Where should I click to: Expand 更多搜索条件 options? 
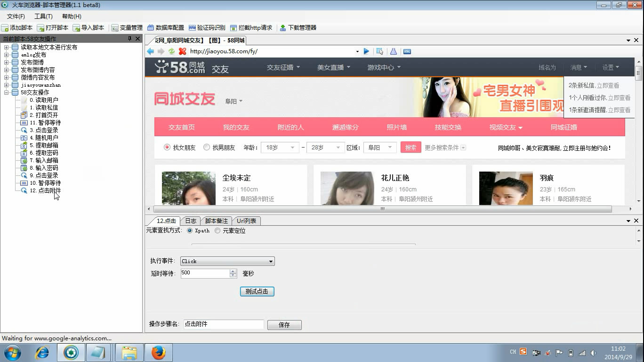point(445,148)
